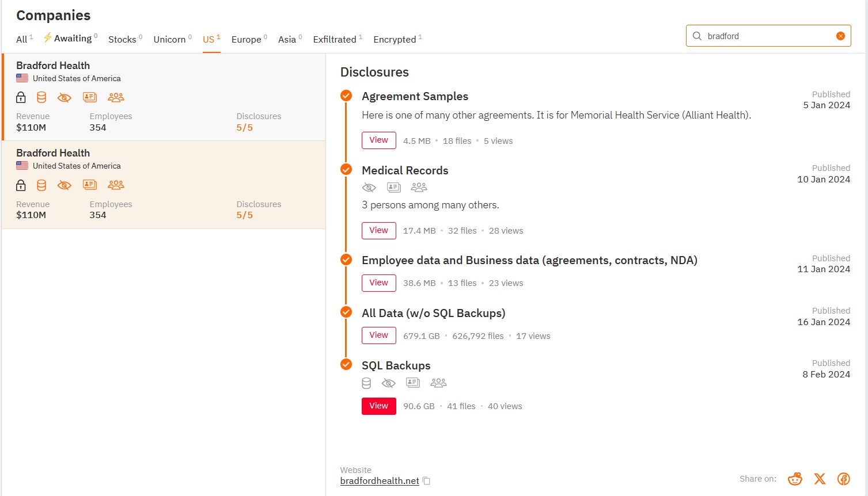Click the checkmark beside SQL Backups
Image resolution: width=868 pixels, height=496 pixels.
[x=346, y=364]
